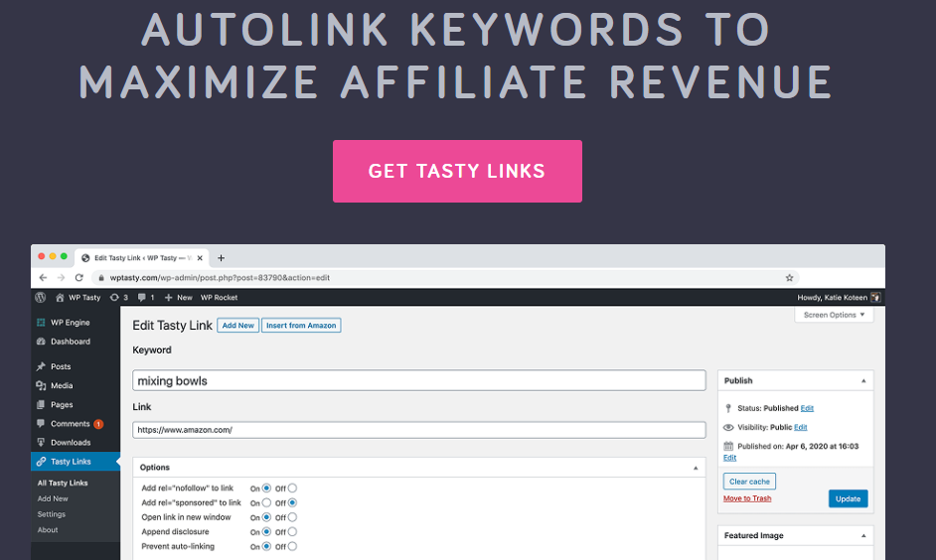Open About submenu item
936x560 pixels.
(x=48, y=529)
